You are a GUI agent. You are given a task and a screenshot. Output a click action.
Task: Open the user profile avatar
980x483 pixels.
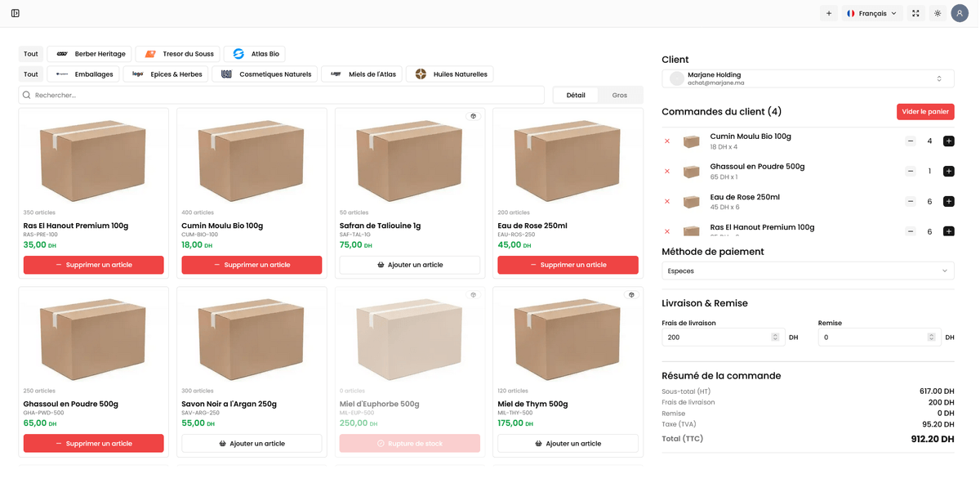pyautogui.click(x=960, y=13)
